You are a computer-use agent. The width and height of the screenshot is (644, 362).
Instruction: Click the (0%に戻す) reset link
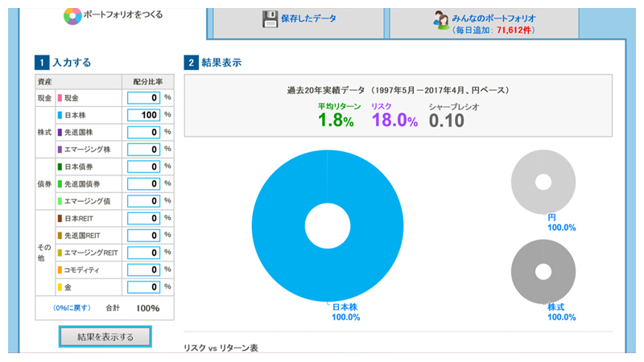point(72,308)
